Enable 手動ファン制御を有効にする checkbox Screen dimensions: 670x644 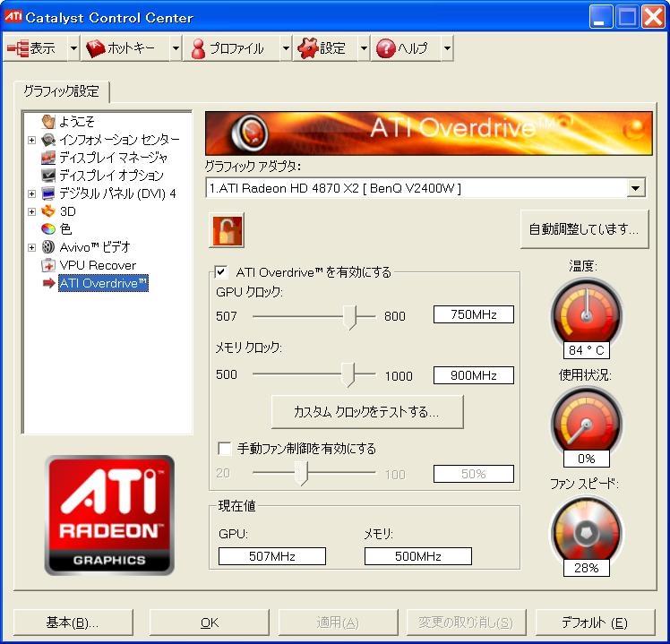click(224, 448)
